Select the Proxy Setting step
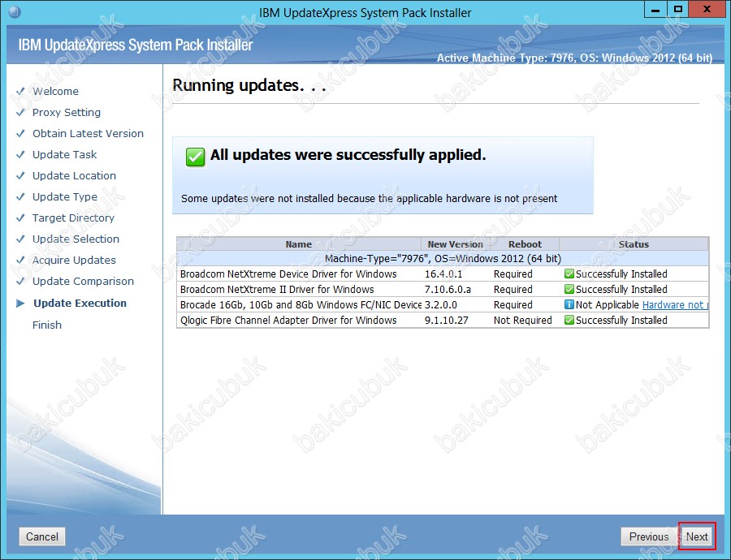The width and height of the screenshot is (731, 560). [67, 112]
